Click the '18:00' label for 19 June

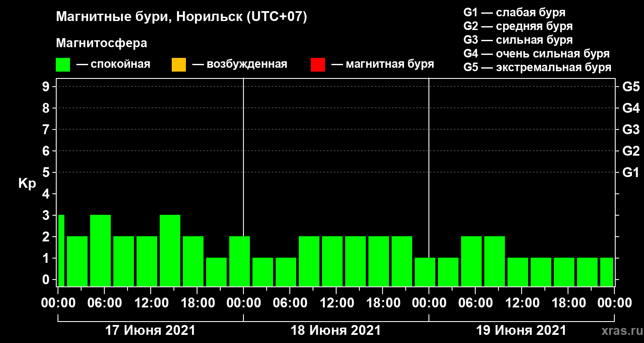568,303
